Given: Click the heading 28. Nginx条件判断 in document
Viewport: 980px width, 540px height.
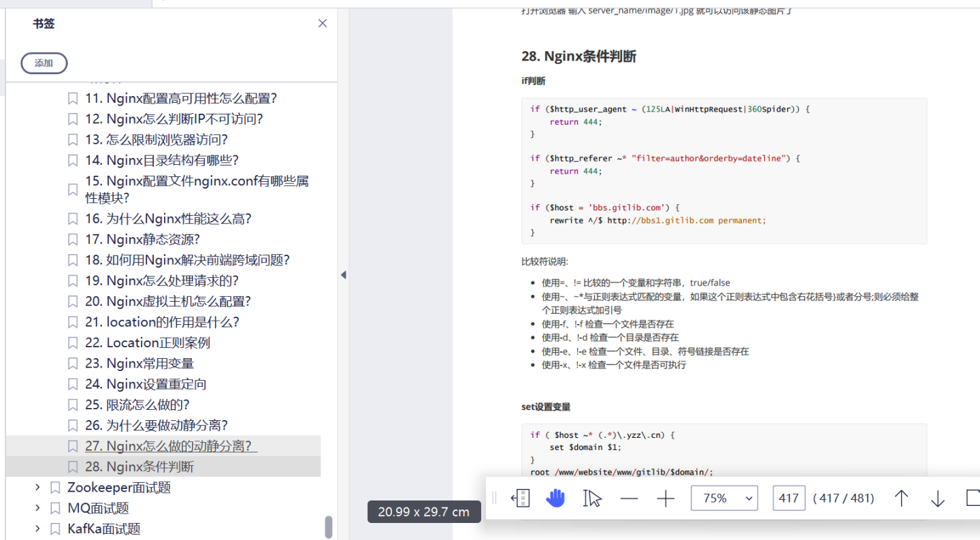Looking at the screenshot, I should [x=579, y=57].
